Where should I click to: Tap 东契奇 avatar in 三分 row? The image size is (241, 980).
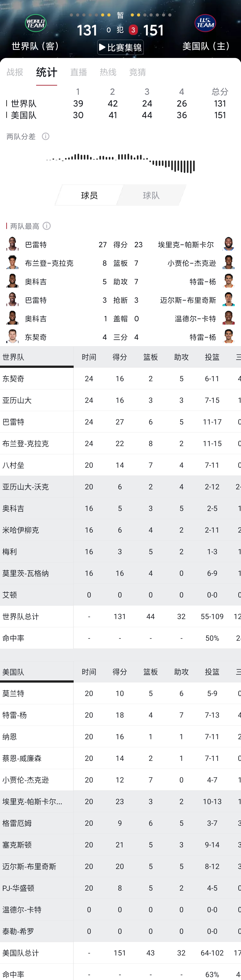[x=12, y=337]
